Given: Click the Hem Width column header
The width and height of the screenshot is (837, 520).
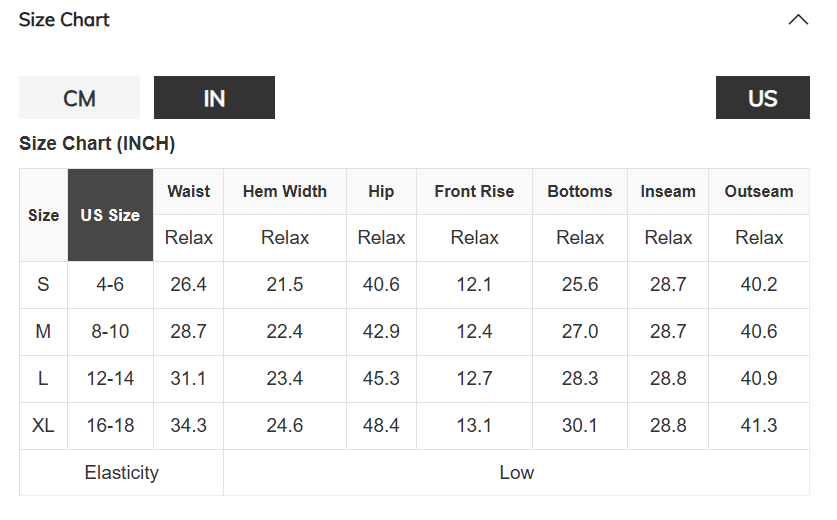Looking at the screenshot, I should 284,191.
